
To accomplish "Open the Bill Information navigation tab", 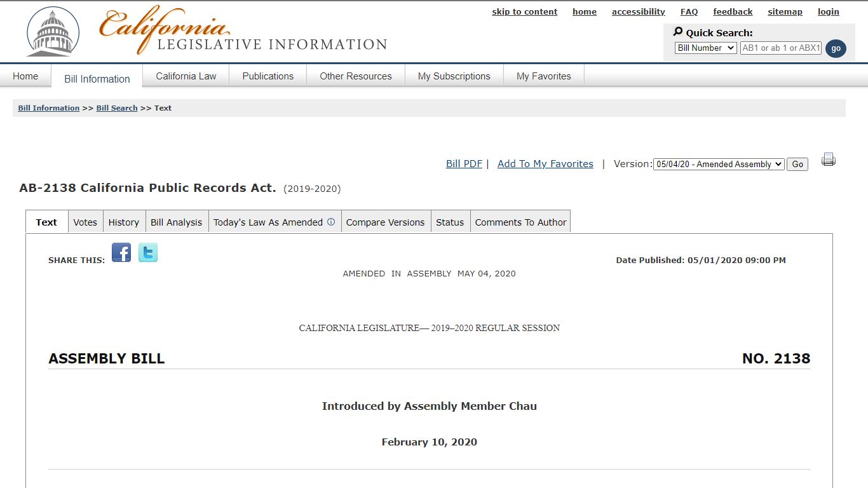I will pyautogui.click(x=97, y=78).
